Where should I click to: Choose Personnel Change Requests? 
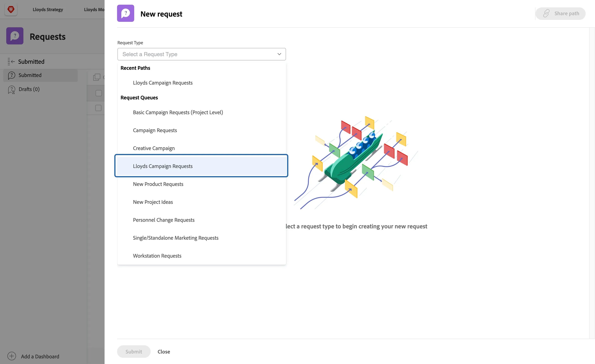(201, 220)
